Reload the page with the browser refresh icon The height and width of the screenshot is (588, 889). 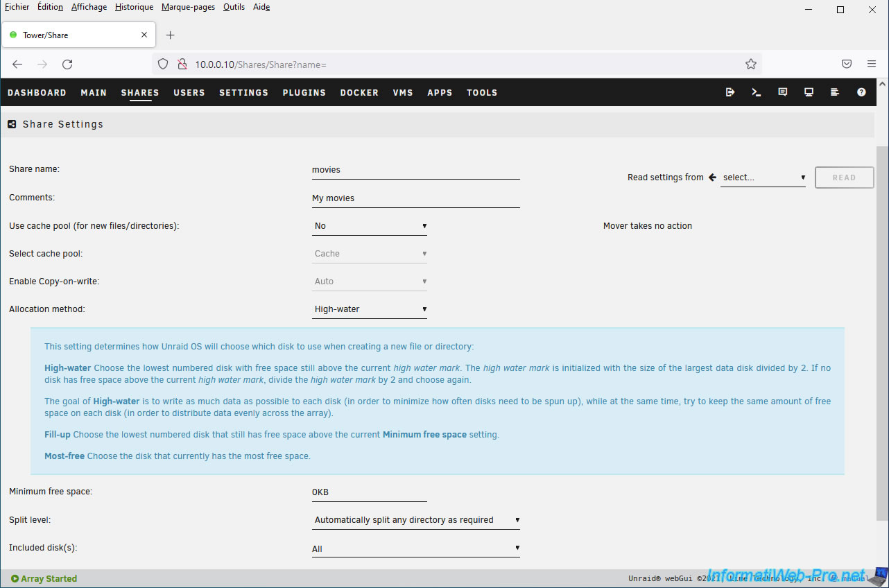click(67, 64)
